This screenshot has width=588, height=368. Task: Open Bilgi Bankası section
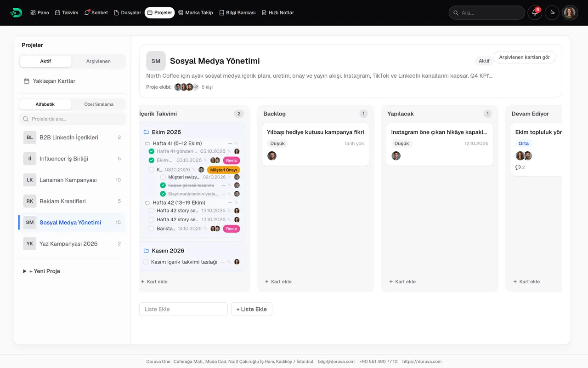coord(237,12)
